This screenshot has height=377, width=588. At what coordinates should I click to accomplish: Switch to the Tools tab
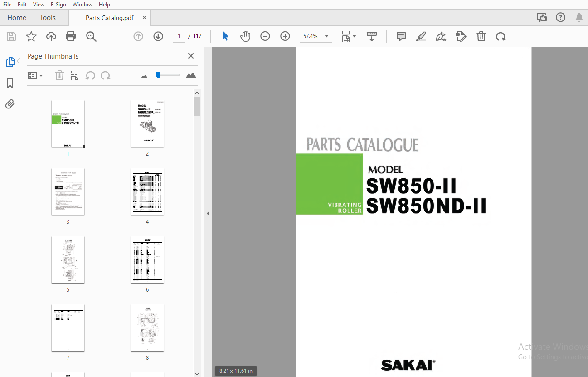[48, 17]
